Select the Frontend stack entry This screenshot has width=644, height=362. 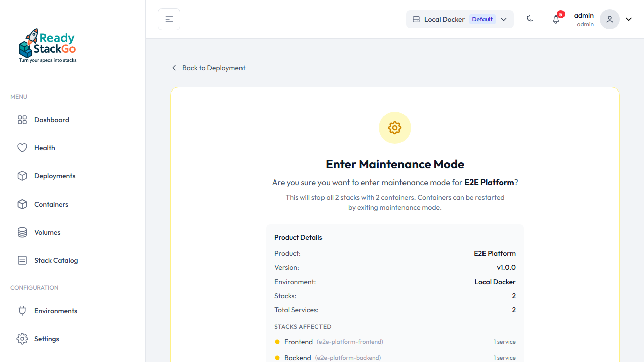click(298, 342)
